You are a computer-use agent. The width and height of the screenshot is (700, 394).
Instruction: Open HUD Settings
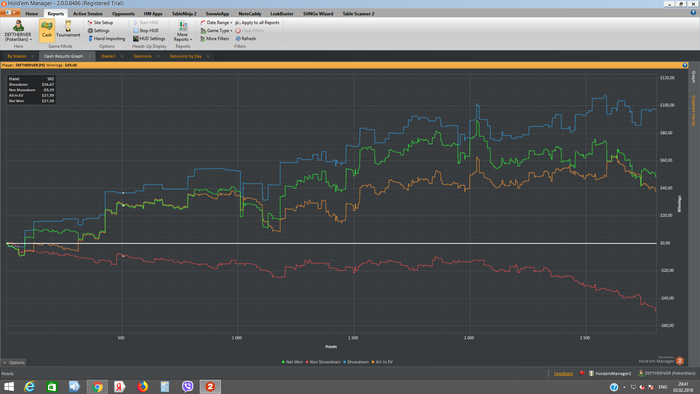pyautogui.click(x=149, y=38)
